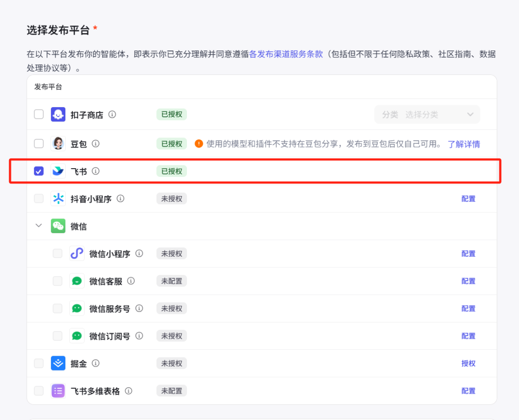The height and width of the screenshot is (420, 519).
Task: Click the 微信服务号 icon
Action: click(77, 309)
